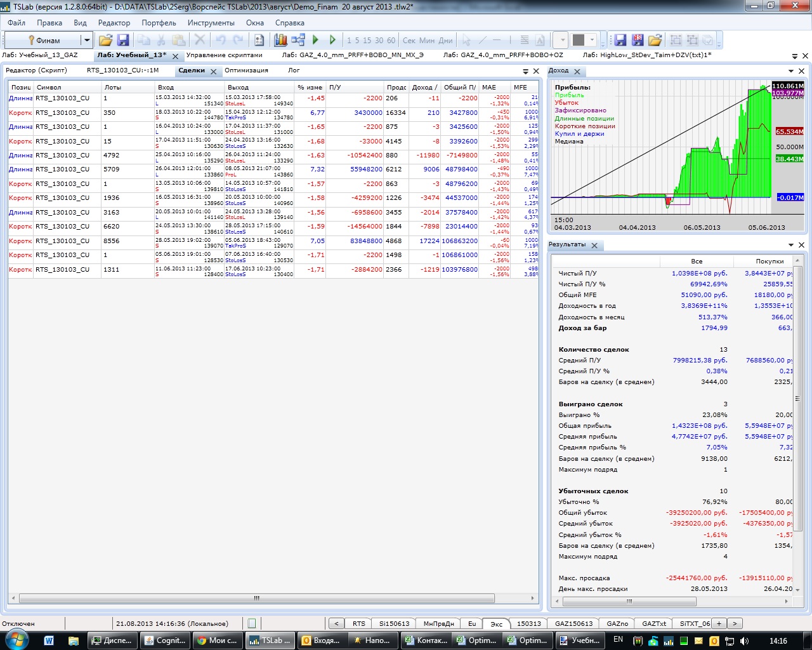Click the save icon left of the copy icon

click(123, 40)
